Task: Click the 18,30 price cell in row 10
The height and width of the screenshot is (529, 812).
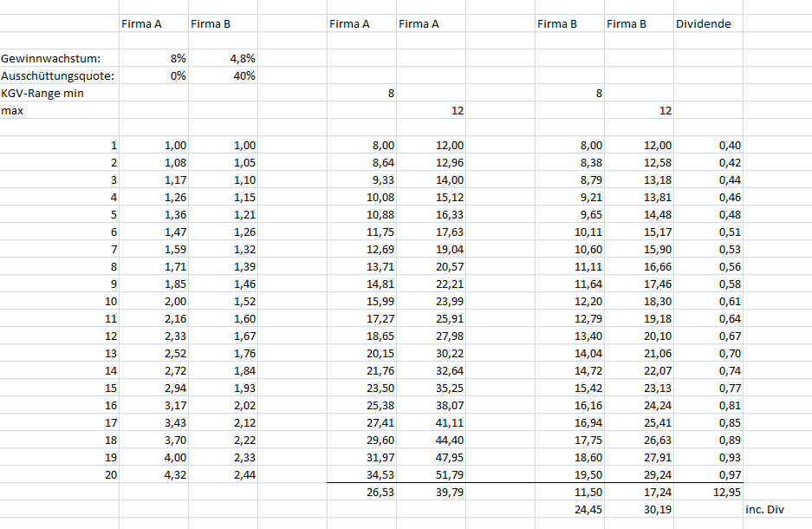Action: (x=639, y=301)
